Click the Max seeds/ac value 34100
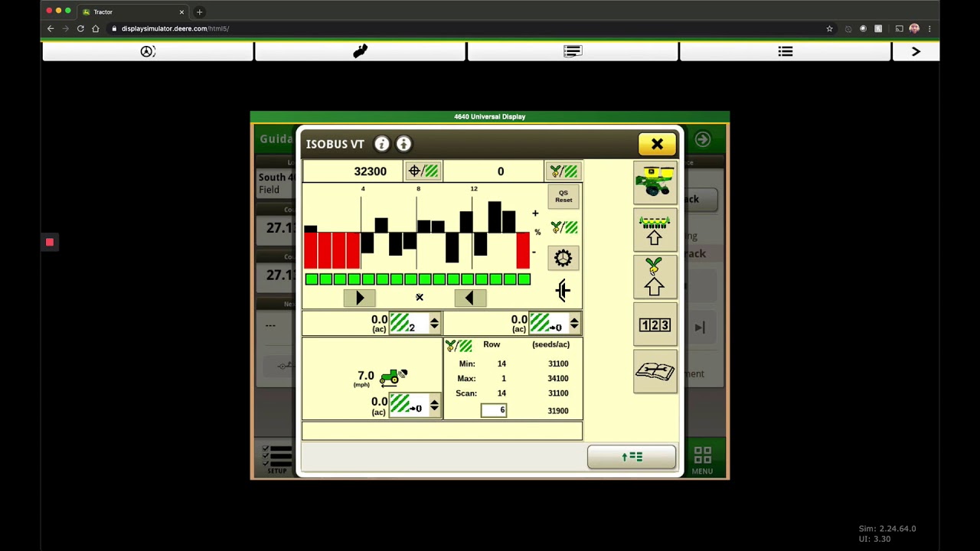The image size is (980, 551). 557,379
